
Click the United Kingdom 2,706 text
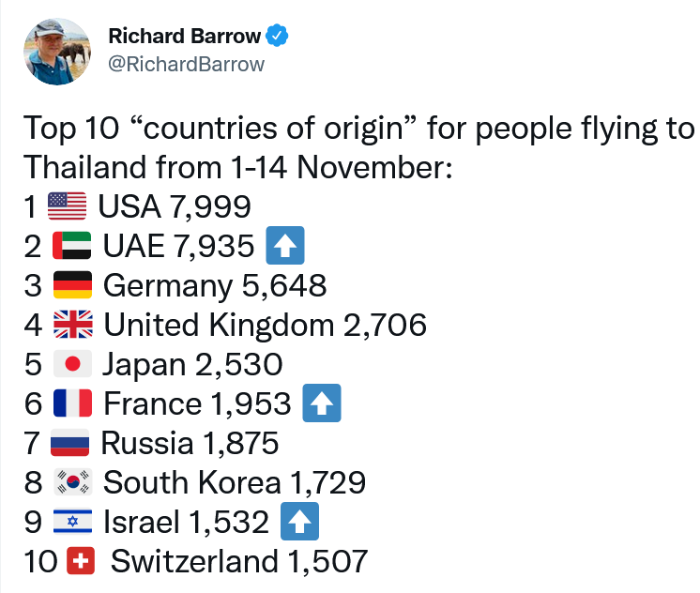click(x=266, y=325)
